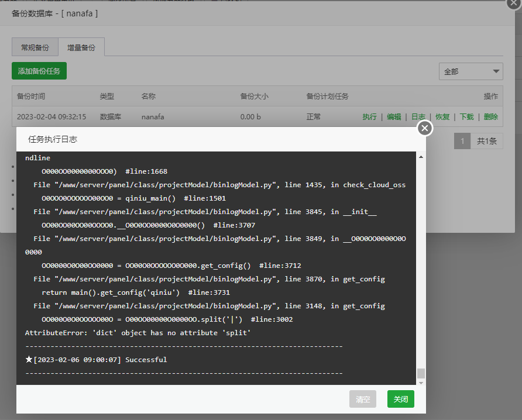Open the 日志 log for the backup
Screen dimensions: 522x420
tap(418, 116)
